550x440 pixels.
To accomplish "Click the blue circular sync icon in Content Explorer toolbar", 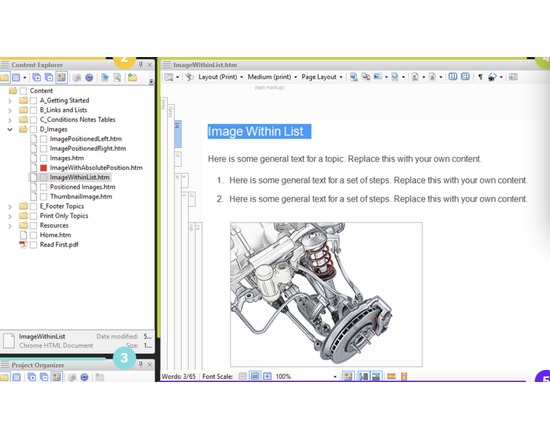I will (x=89, y=78).
